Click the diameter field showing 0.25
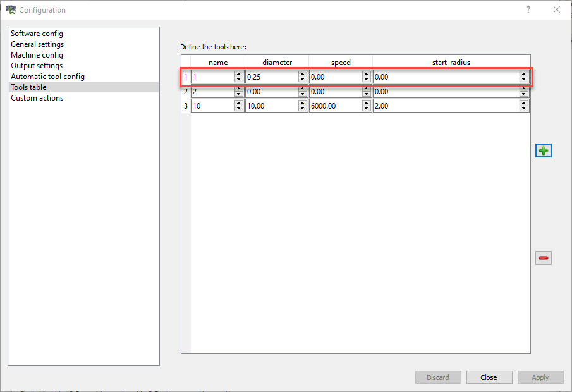Viewport: 572px width, 392px height. tap(272, 77)
